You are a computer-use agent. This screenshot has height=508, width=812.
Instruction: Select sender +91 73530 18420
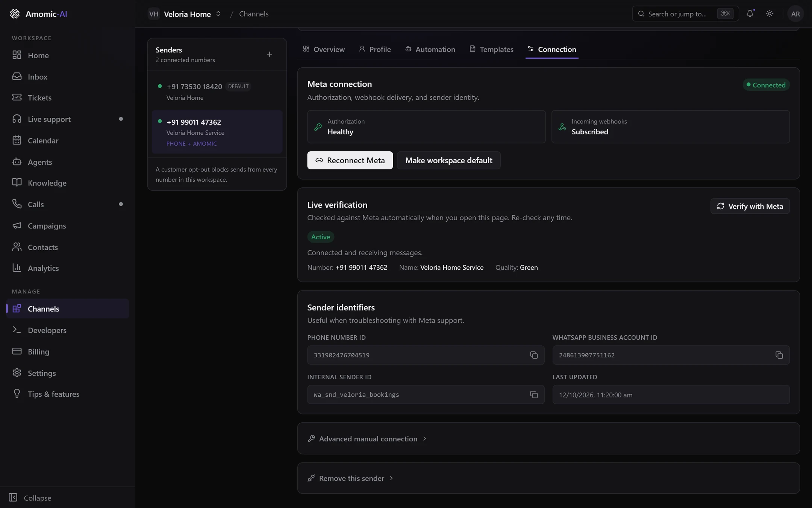click(x=217, y=92)
